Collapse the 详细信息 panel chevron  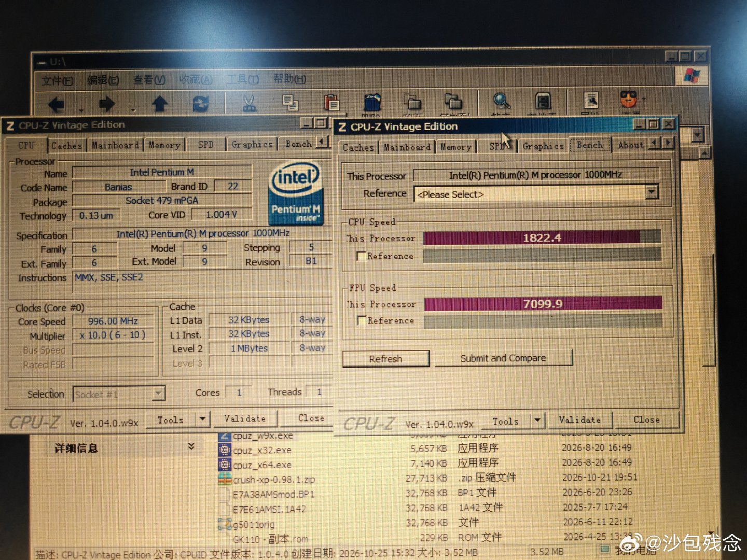[191, 446]
